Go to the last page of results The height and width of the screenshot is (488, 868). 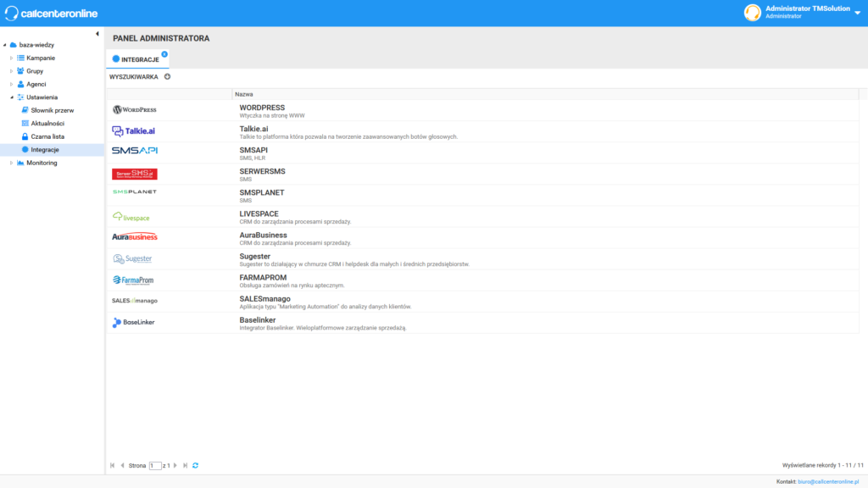pyautogui.click(x=186, y=465)
